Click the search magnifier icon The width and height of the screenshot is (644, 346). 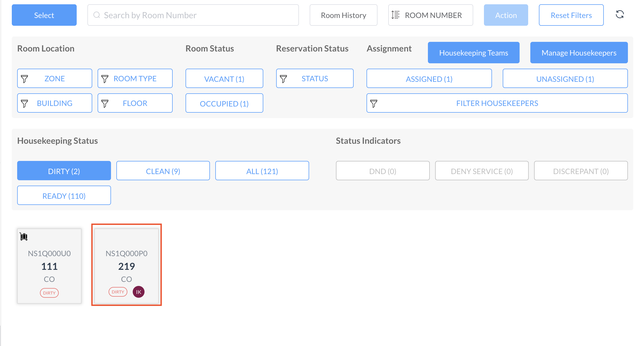pyautogui.click(x=97, y=15)
